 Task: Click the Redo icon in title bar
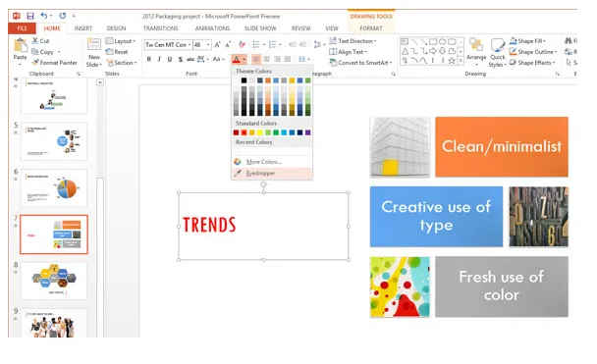63,16
